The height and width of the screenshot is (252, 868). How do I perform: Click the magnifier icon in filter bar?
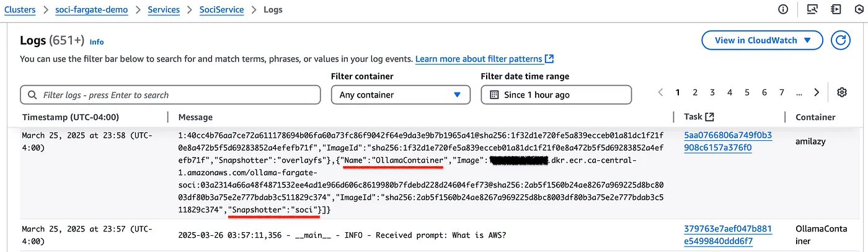[32, 95]
